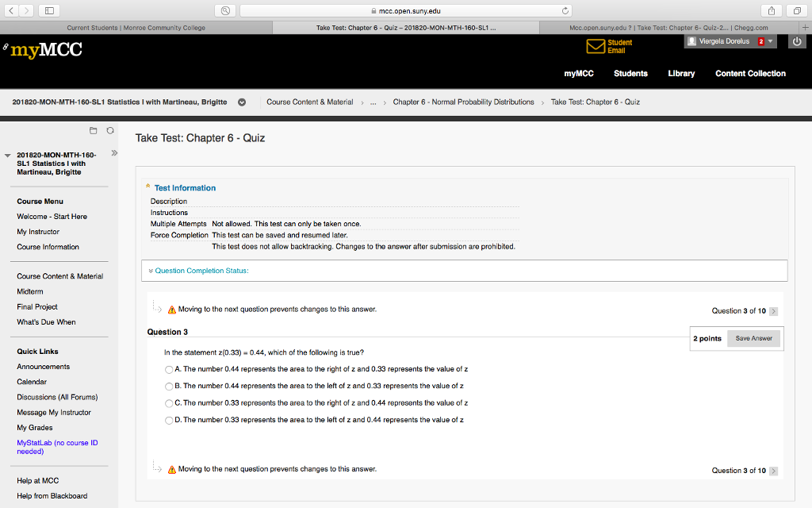812x508 pixels.
Task: Click the sidebar folder view icon
Action: click(93, 130)
